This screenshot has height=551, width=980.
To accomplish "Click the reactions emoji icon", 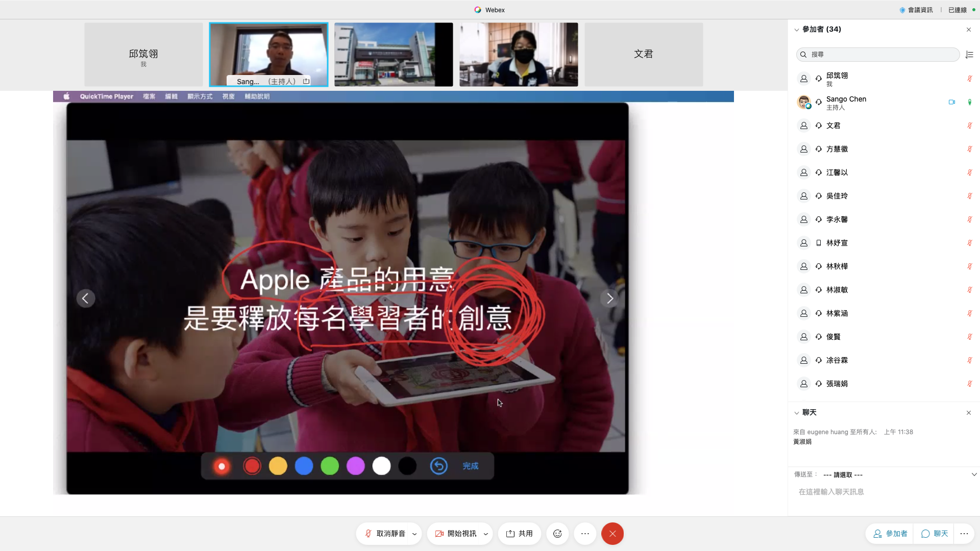I will pos(557,534).
